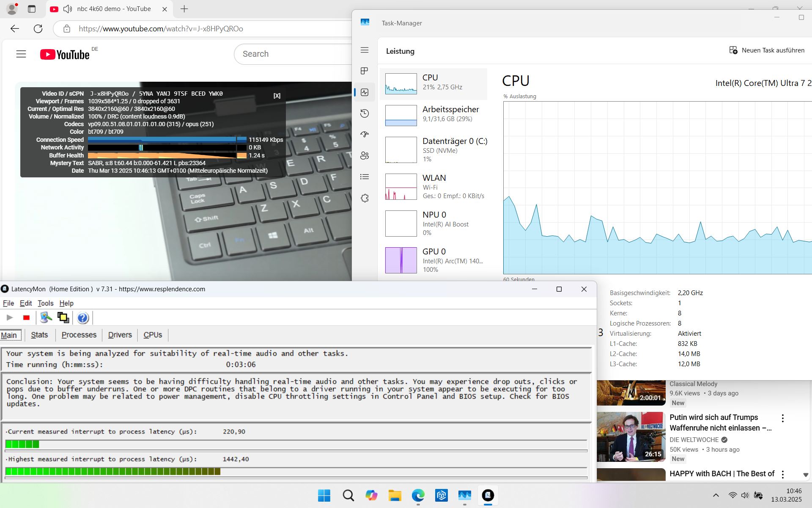Open Task Manager startup apps icon
The height and width of the screenshot is (508, 812).
pos(365,135)
